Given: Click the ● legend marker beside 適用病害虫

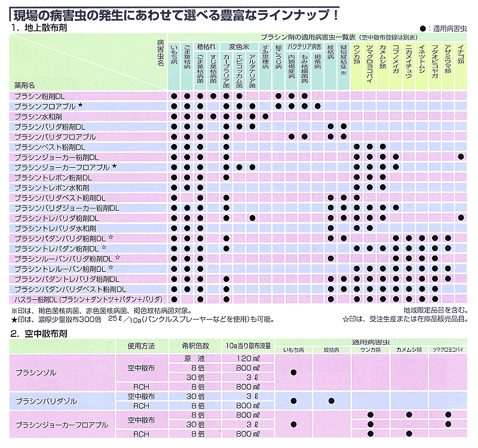Looking at the screenshot, I should point(423,28).
